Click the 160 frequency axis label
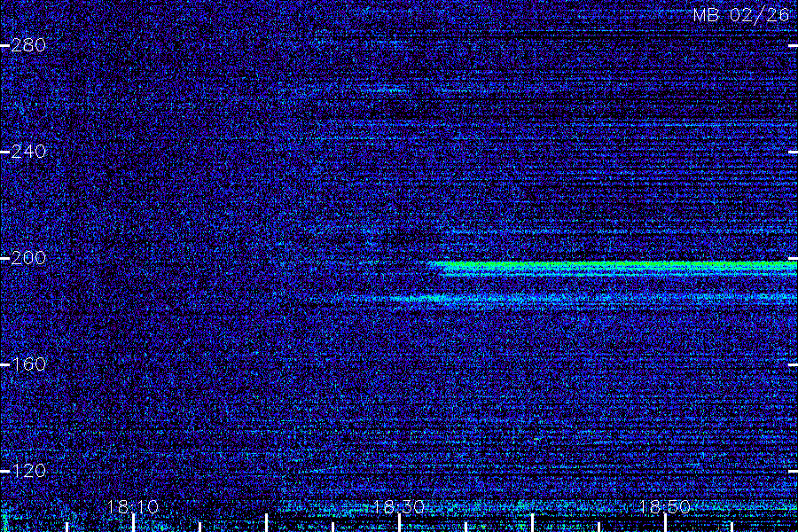The width and height of the screenshot is (798, 532). point(28,364)
